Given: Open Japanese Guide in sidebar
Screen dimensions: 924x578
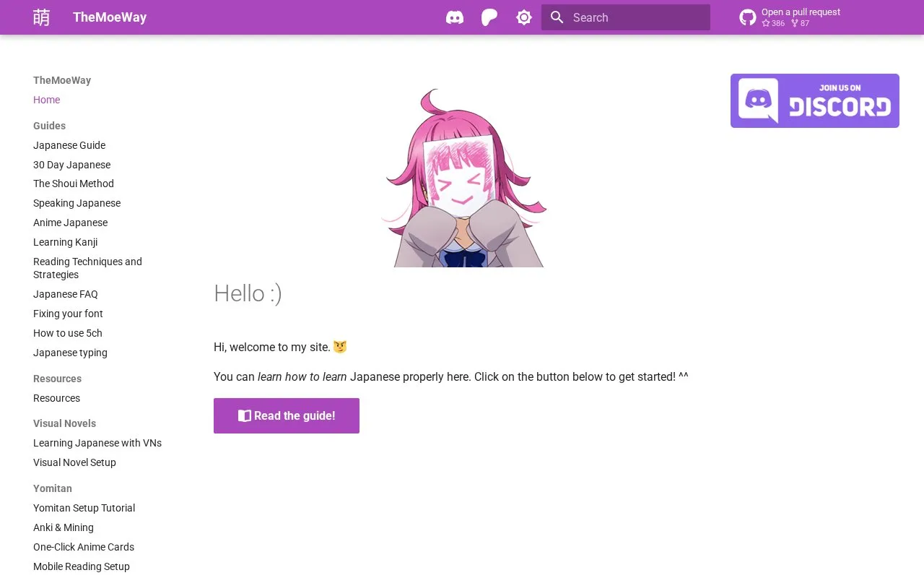Looking at the screenshot, I should 69,145.
